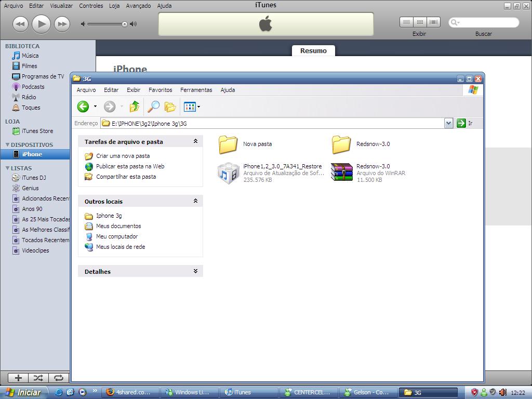The width and height of the screenshot is (532, 399).
Task: Collapse the LISTAS section
Action: click(7, 168)
